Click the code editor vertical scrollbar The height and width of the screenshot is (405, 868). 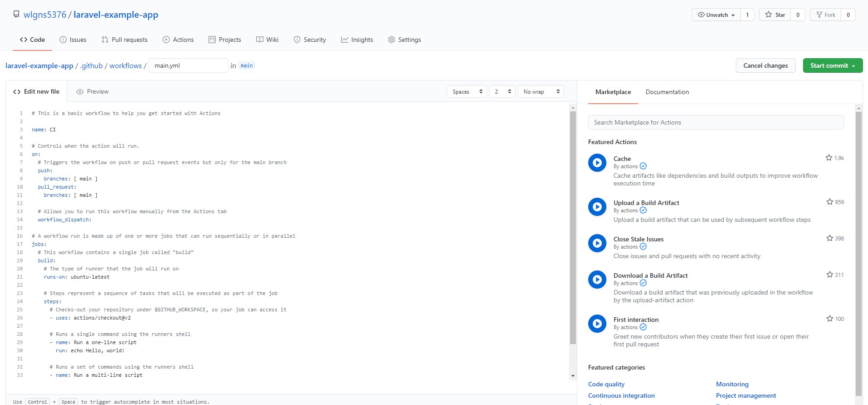click(573, 227)
